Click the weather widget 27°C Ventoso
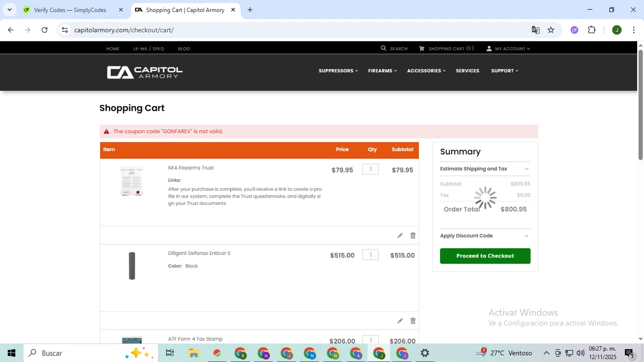The height and width of the screenshot is (362, 644). tap(504, 353)
